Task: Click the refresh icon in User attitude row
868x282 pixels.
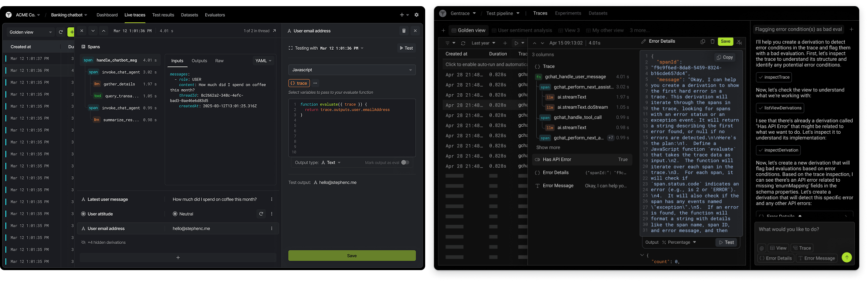Action: click(261, 214)
